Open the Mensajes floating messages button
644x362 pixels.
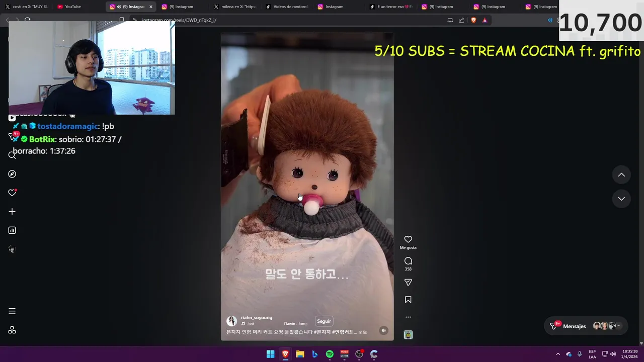tap(586, 326)
